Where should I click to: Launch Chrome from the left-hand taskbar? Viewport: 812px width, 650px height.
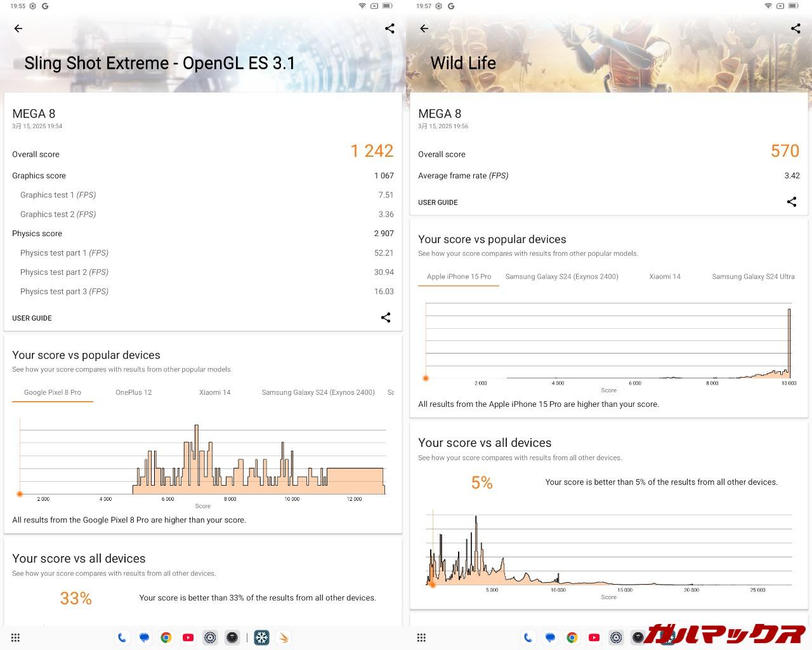point(166,637)
